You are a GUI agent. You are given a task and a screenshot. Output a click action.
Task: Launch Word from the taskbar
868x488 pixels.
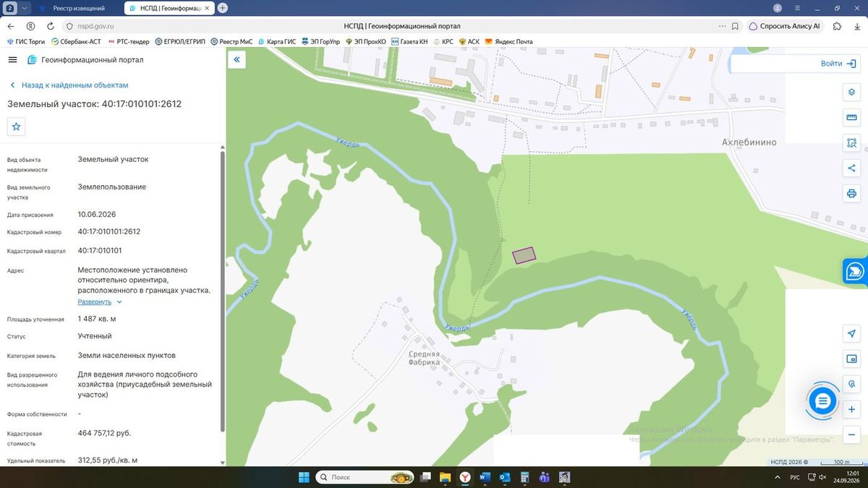[x=485, y=477]
